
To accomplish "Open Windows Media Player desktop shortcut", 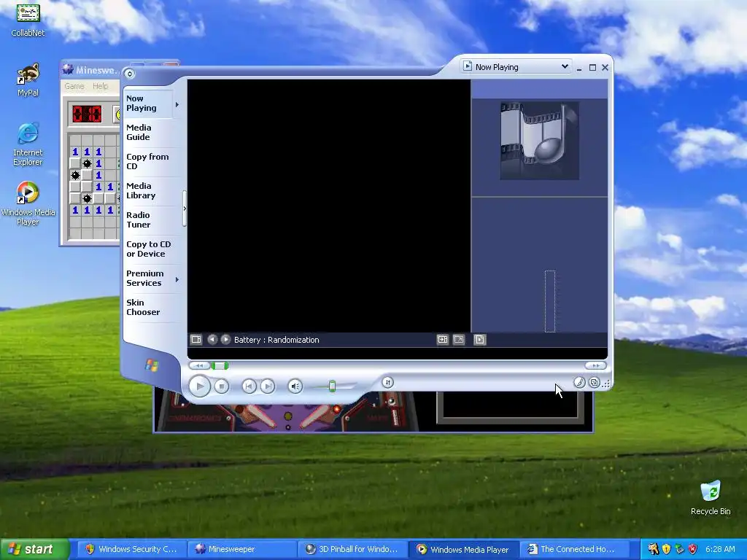I will tap(28, 203).
